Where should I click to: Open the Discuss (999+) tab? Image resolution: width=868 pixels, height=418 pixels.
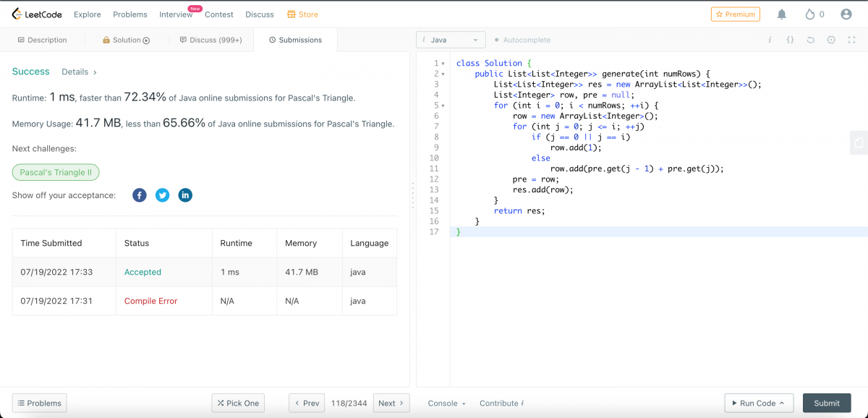(x=210, y=40)
